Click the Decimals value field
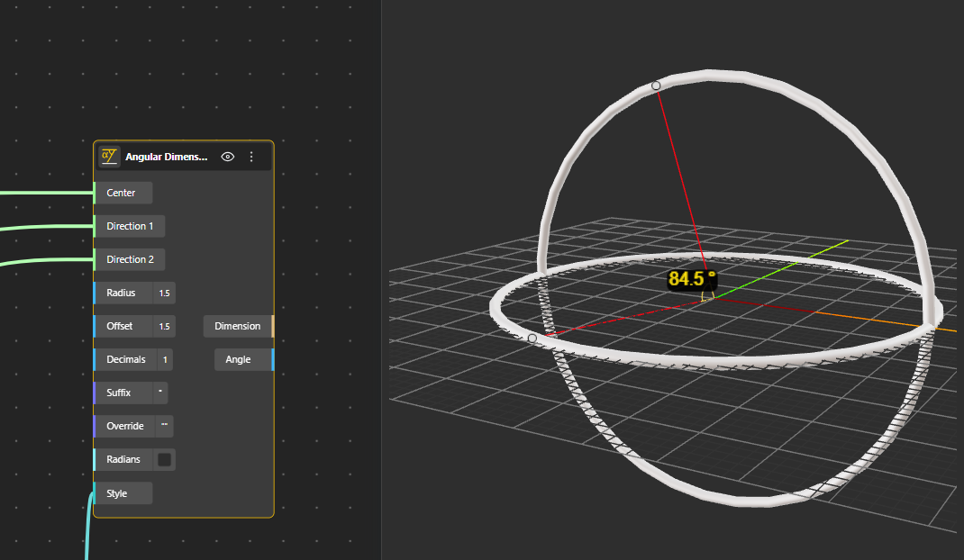Viewport: 964px width, 560px height. pos(164,359)
